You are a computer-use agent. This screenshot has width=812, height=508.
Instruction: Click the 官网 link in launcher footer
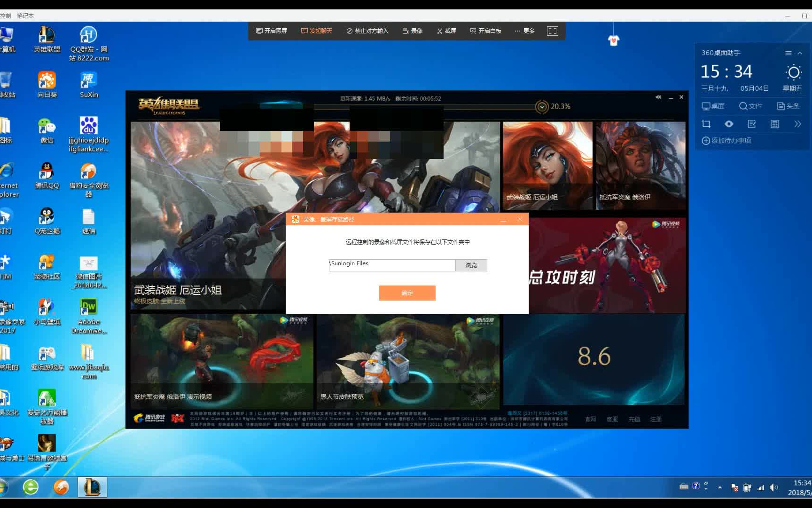[x=591, y=419]
